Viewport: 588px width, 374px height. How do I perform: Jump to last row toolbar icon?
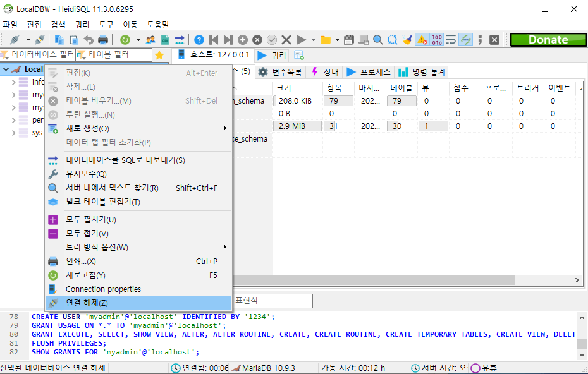click(x=228, y=40)
